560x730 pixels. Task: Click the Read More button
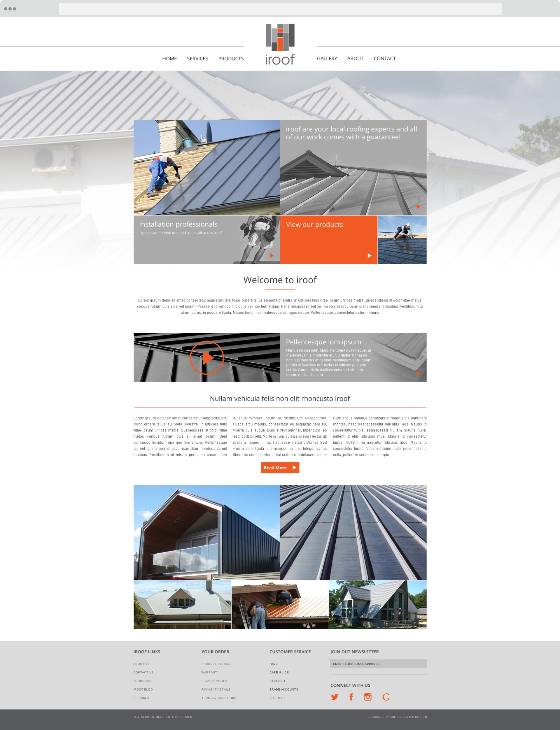279,468
